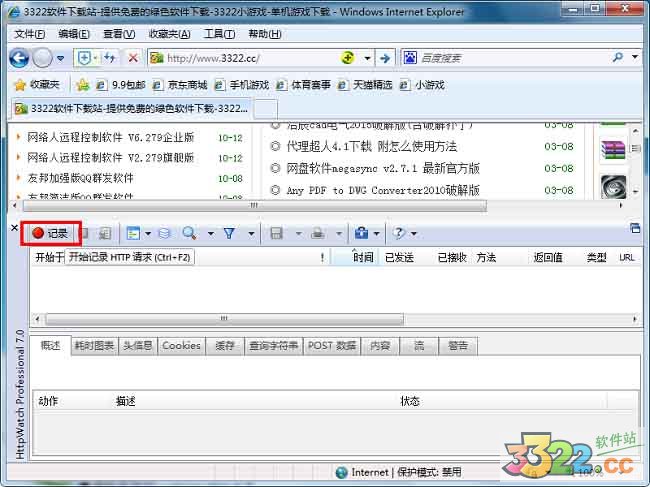Open the Cookies tab
The image size is (650, 487).
pyautogui.click(x=181, y=346)
